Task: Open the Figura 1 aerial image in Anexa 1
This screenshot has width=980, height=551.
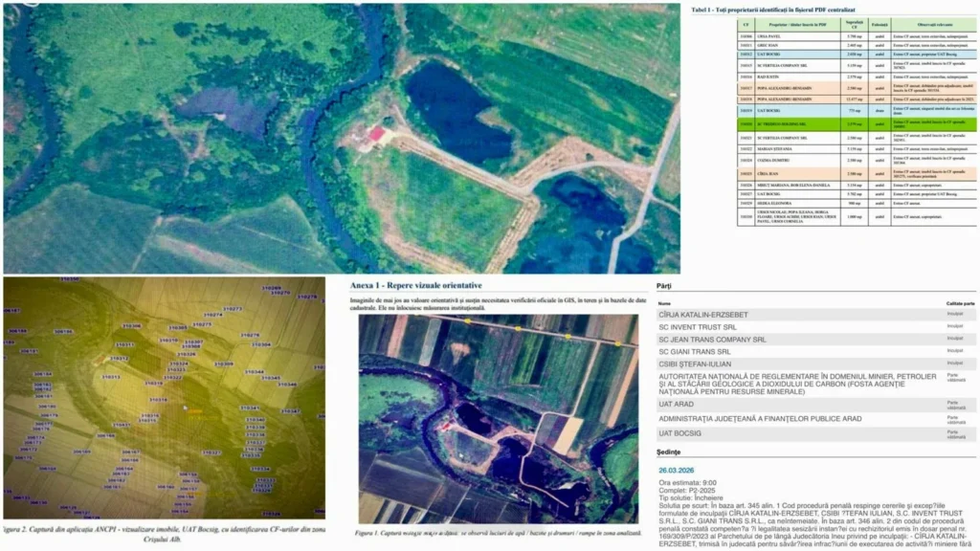Action: pyautogui.click(x=498, y=419)
